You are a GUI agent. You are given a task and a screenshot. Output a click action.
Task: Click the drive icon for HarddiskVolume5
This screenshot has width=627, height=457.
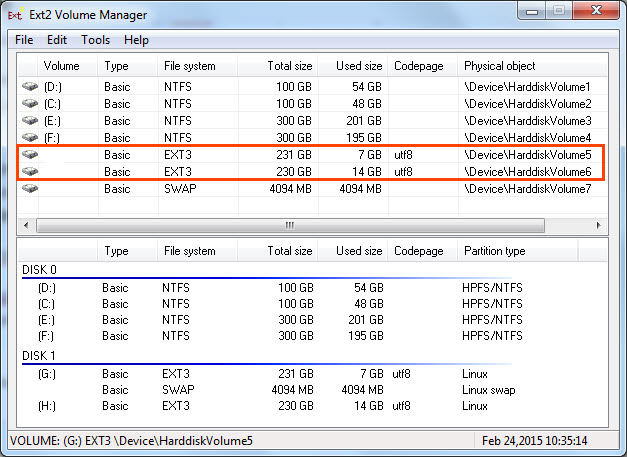(x=30, y=154)
